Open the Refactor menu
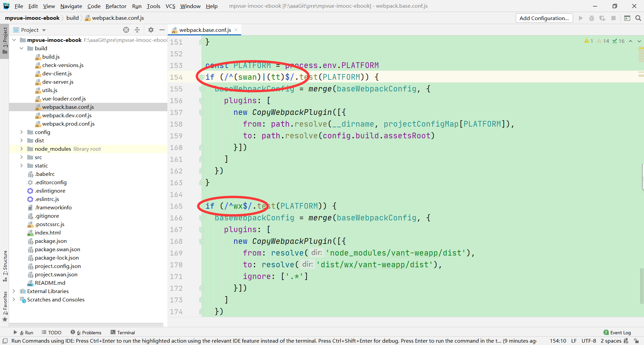The height and width of the screenshot is (345, 644). 116,6
